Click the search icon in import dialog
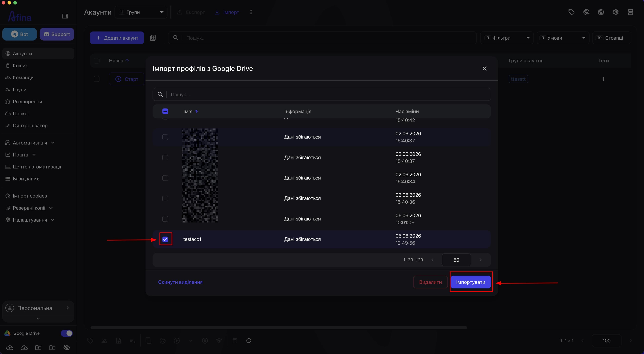This screenshot has width=644, height=354. pos(160,94)
